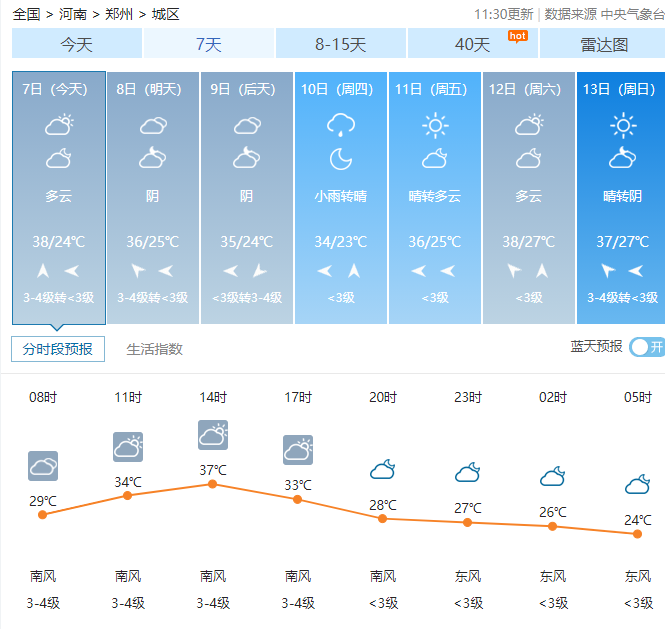The width and height of the screenshot is (665, 629).
Task: Open the 今天 forecast tab
Action: tap(77, 44)
